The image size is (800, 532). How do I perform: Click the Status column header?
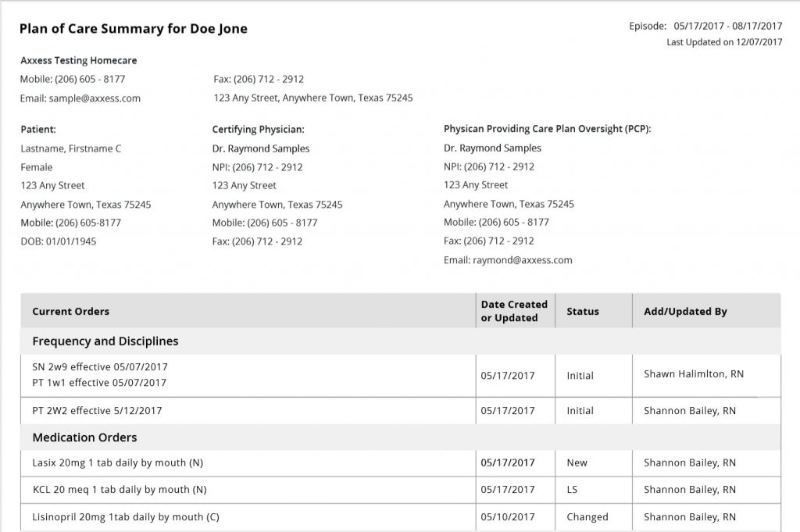(583, 312)
